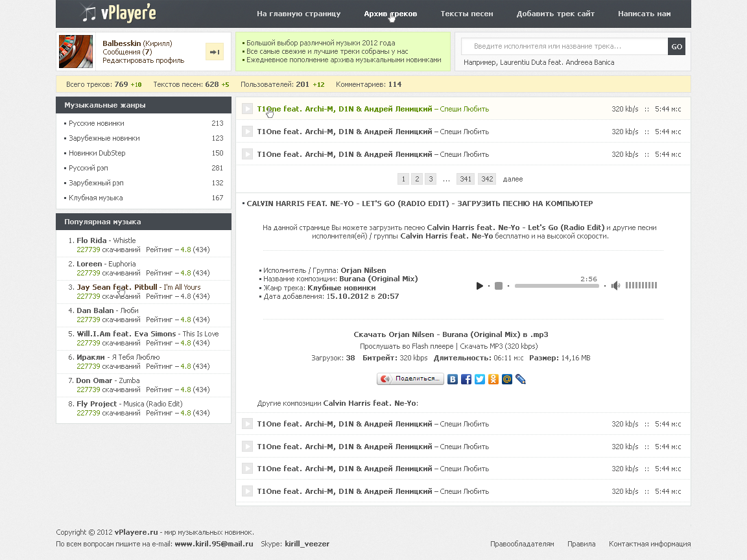Click the track search input field

click(565, 47)
